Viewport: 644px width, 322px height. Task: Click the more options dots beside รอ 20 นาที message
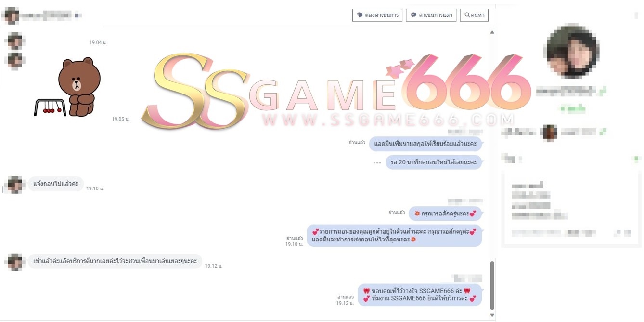pyautogui.click(x=377, y=162)
